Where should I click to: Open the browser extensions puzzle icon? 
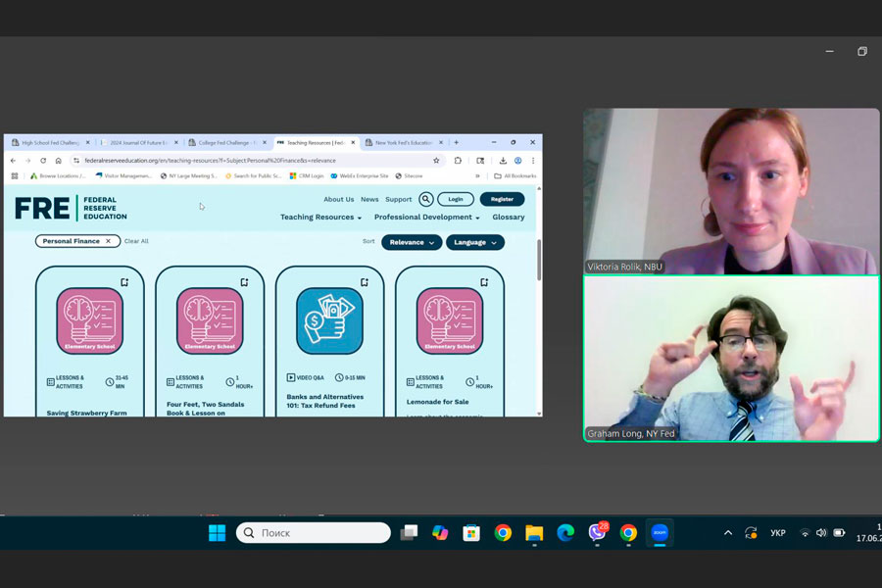tap(458, 161)
